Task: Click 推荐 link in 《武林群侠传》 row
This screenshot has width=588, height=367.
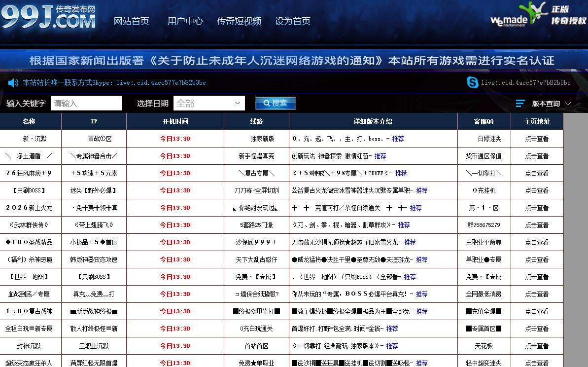Action: tap(404, 225)
